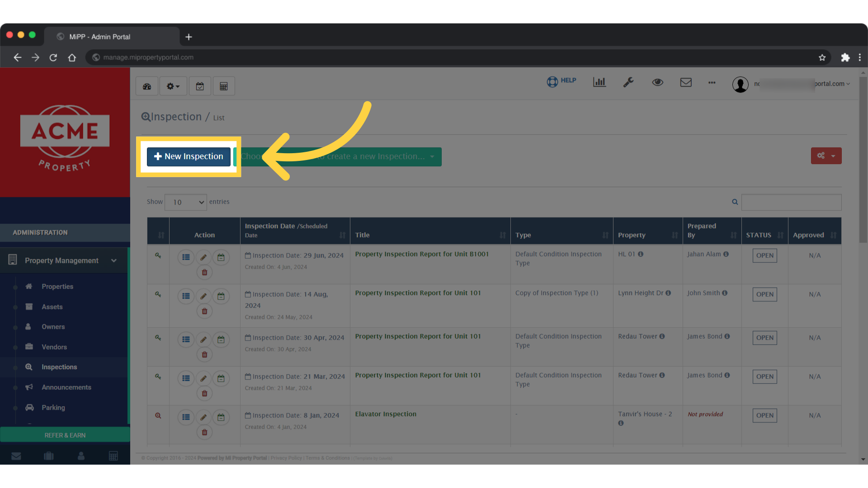Viewport: 868px width, 488px height.
Task: Click info icon next to Jahan Alam
Action: 726,254
